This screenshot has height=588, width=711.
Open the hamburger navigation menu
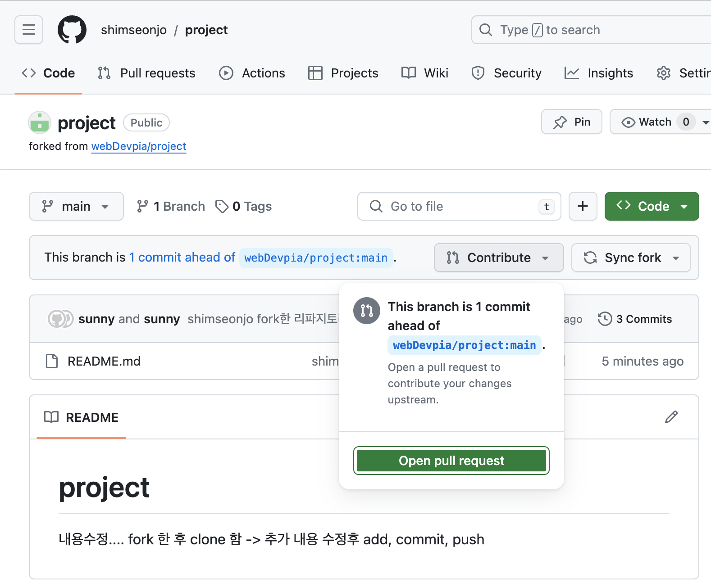point(29,30)
